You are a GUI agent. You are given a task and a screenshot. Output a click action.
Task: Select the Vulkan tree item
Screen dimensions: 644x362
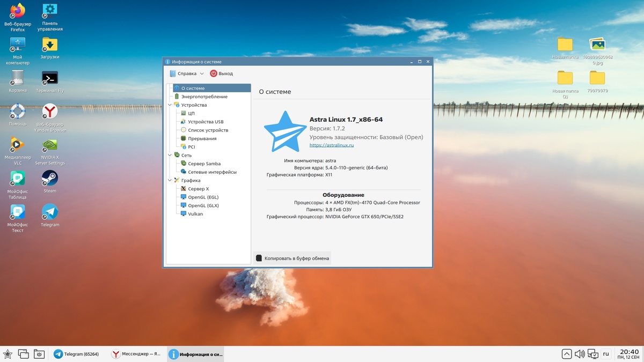tap(192, 214)
